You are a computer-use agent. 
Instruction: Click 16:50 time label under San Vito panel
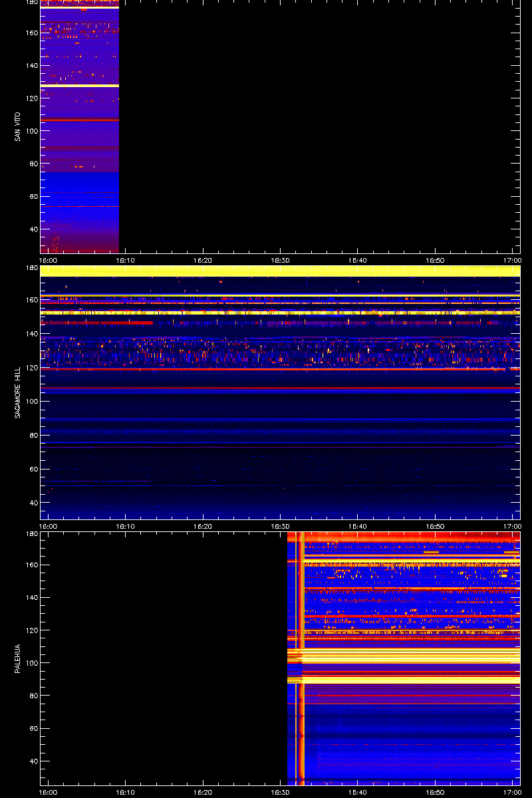pos(435,261)
